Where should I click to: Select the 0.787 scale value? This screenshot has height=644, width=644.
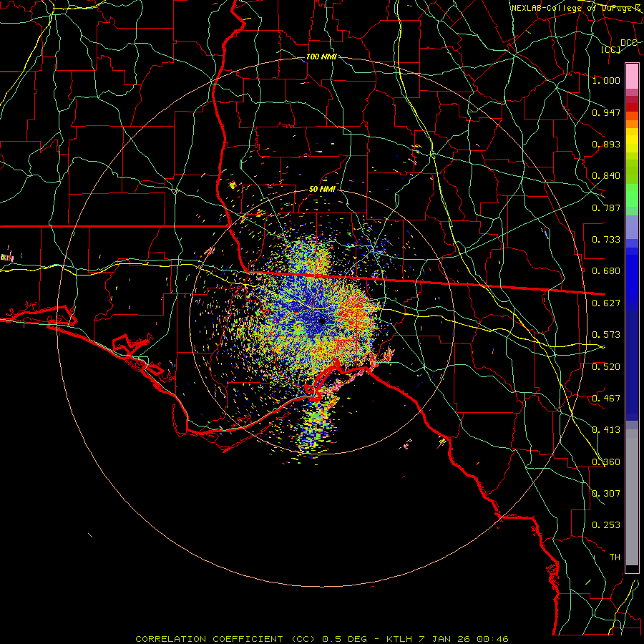[x=606, y=208]
